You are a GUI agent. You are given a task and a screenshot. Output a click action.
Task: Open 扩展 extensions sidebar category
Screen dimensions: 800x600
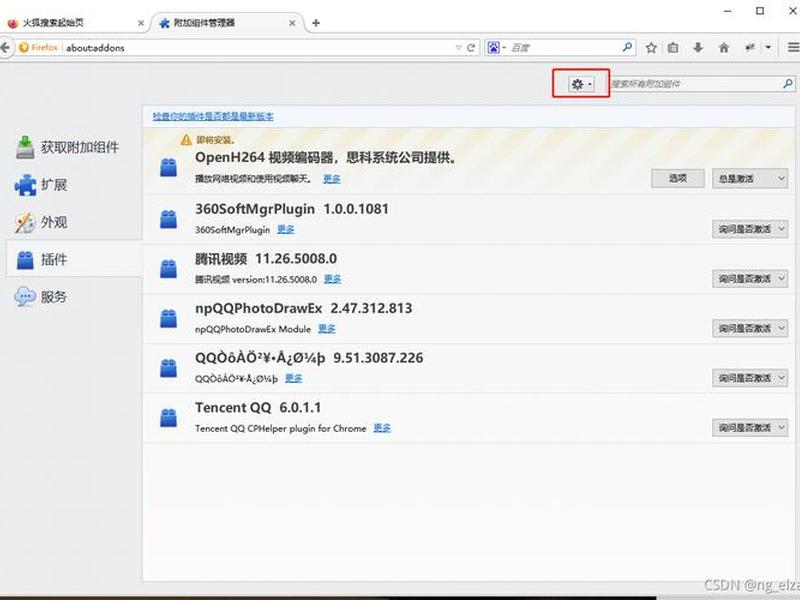pyautogui.click(x=41, y=185)
